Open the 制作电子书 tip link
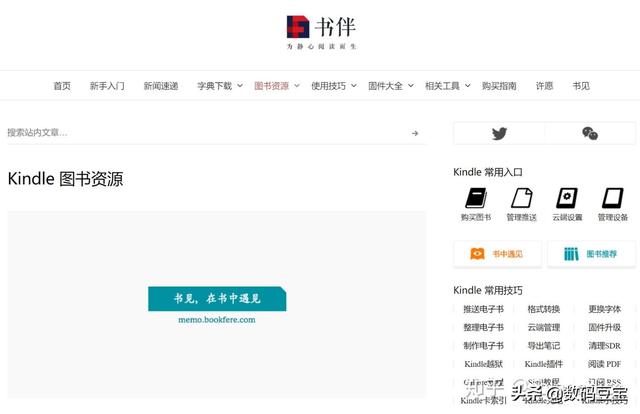The image size is (640, 414). point(483,346)
